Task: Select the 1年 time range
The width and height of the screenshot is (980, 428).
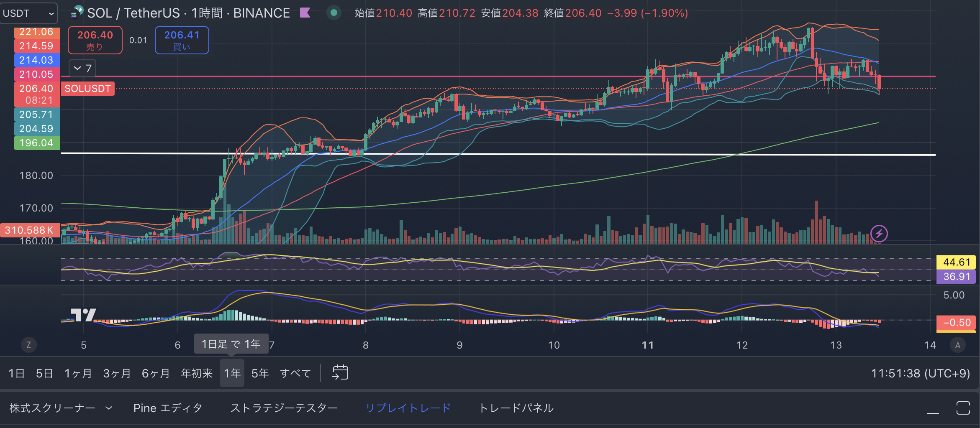Action: click(x=232, y=373)
